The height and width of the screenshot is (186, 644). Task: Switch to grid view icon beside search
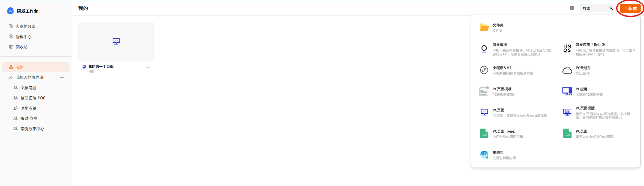pyautogui.click(x=572, y=8)
